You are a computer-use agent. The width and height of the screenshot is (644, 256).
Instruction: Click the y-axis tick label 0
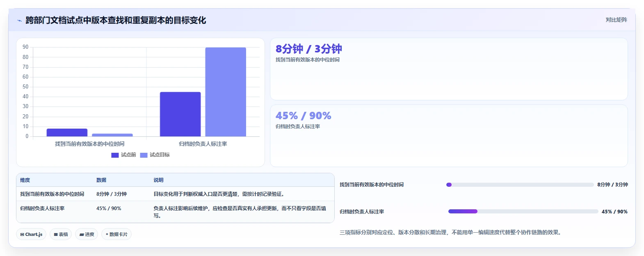(x=27, y=136)
